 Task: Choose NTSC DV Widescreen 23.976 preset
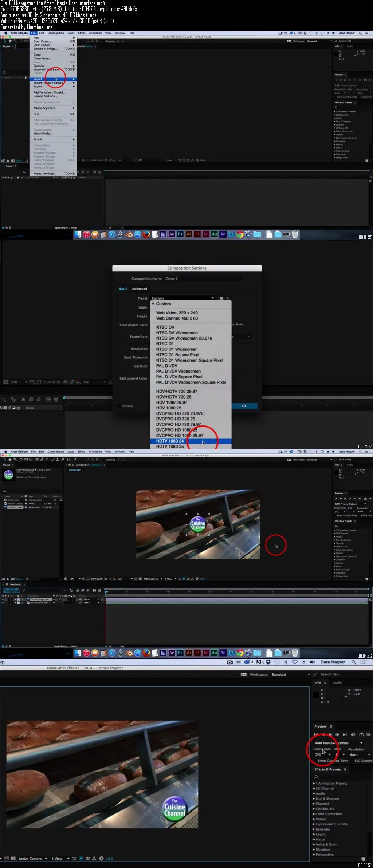pyautogui.click(x=191, y=338)
